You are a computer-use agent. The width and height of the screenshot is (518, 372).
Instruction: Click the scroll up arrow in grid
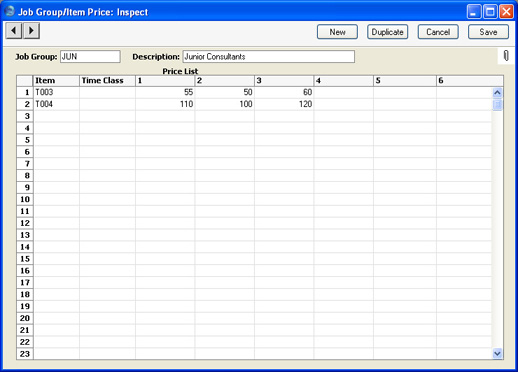[497, 93]
